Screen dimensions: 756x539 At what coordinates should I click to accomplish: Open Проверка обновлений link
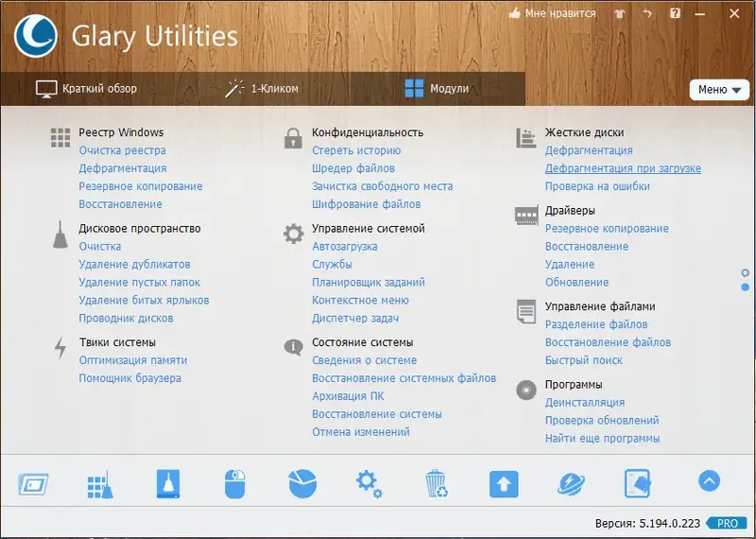tap(602, 420)
